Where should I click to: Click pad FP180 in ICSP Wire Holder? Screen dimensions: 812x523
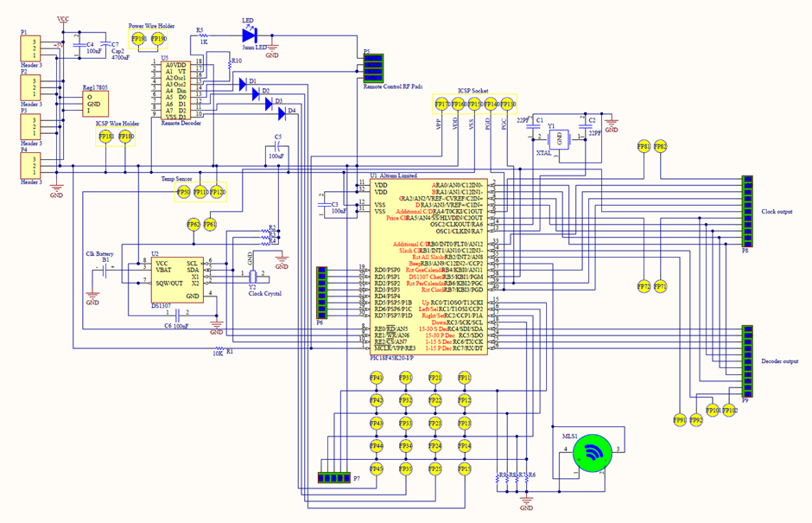126,137
